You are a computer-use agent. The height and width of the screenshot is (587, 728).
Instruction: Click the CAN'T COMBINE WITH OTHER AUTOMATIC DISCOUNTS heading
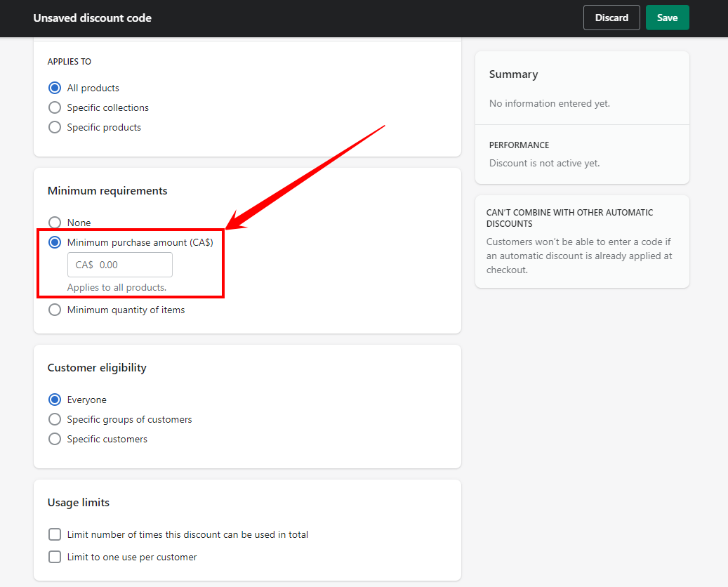coord(569,218)
